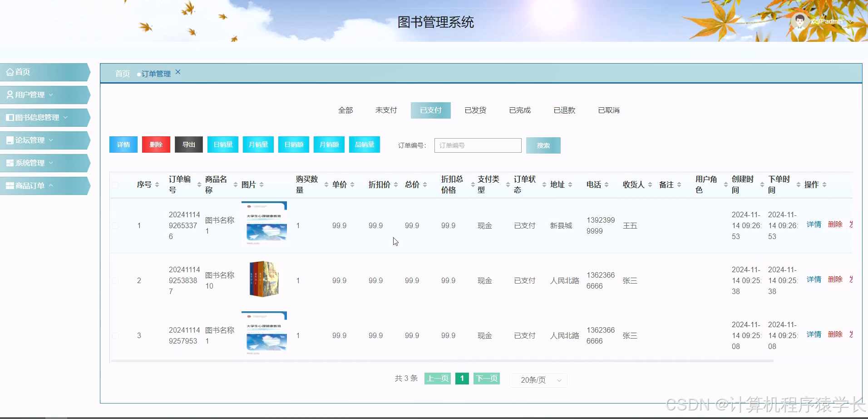Open the 首页 home icon in sidebar
This screenshot has height=419, width=868.
point(10,72)
